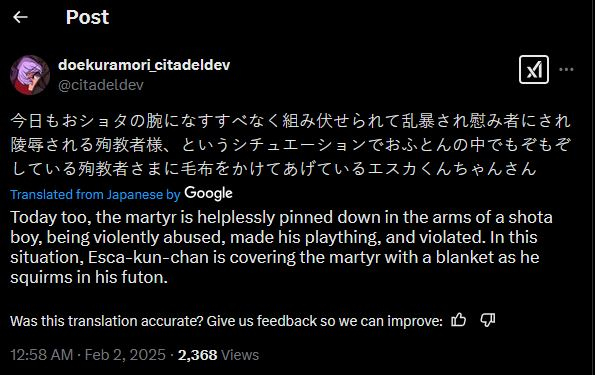Image resolution: width=595 pixels, height=375 pixels.
Task: Click the 'Post' page heading
Action: pyautogui.click(x=87, y=17)
